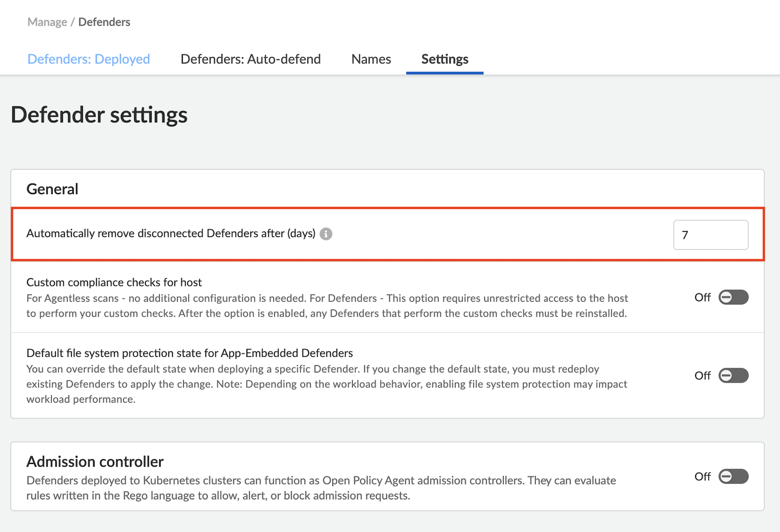This screenshot has height=532, width=780.
Task: Select the Settings tab
Action: tap(444, 59)
